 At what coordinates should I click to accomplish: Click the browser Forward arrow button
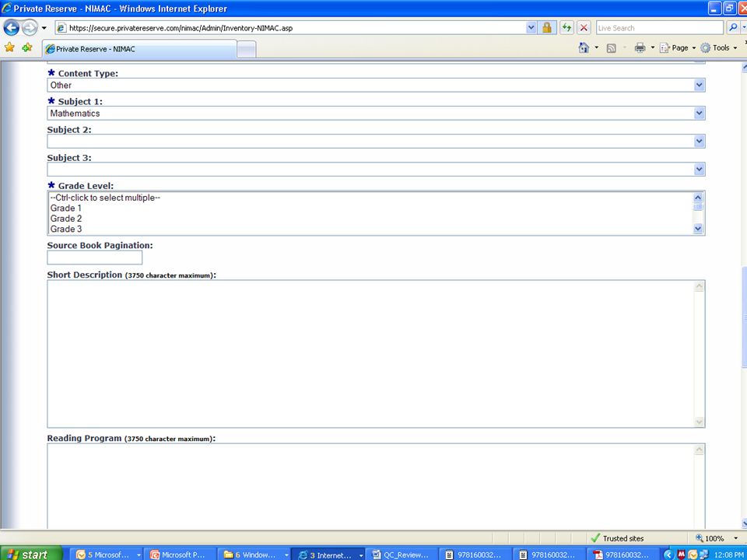(x=30, y=28)
